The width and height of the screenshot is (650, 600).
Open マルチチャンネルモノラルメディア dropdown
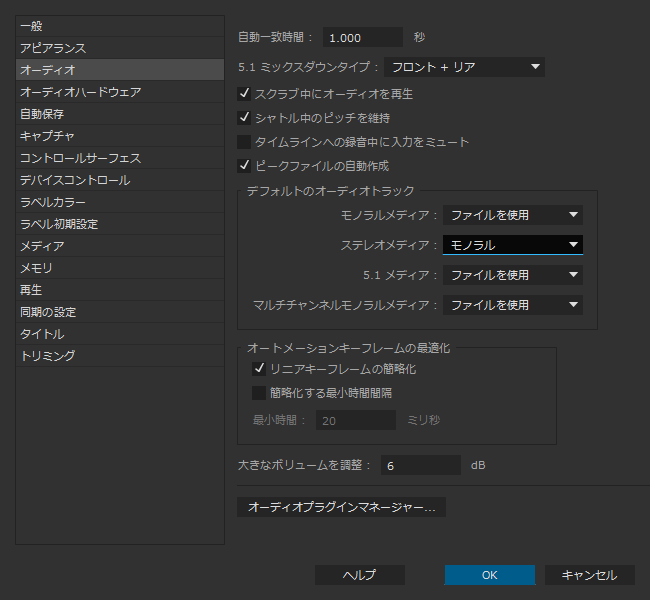pyautogui.click(x=513, y=305)
